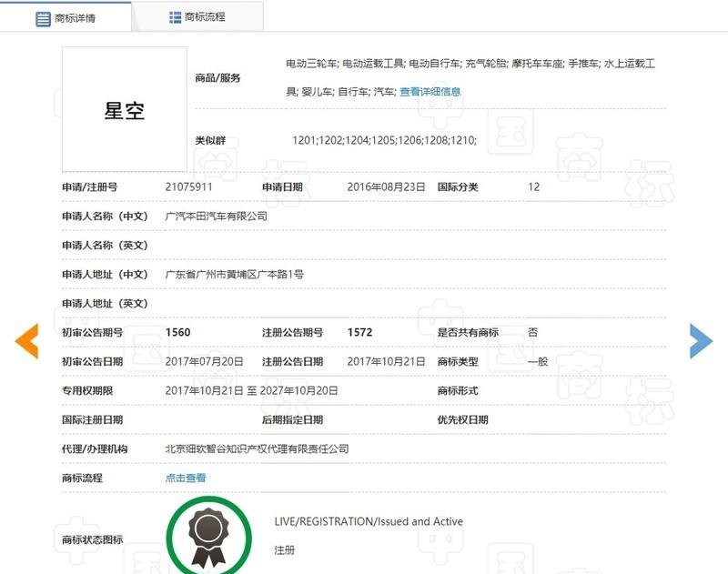Click the 申请人地址（英文） label
728x574 pixels.
[105, 304]
